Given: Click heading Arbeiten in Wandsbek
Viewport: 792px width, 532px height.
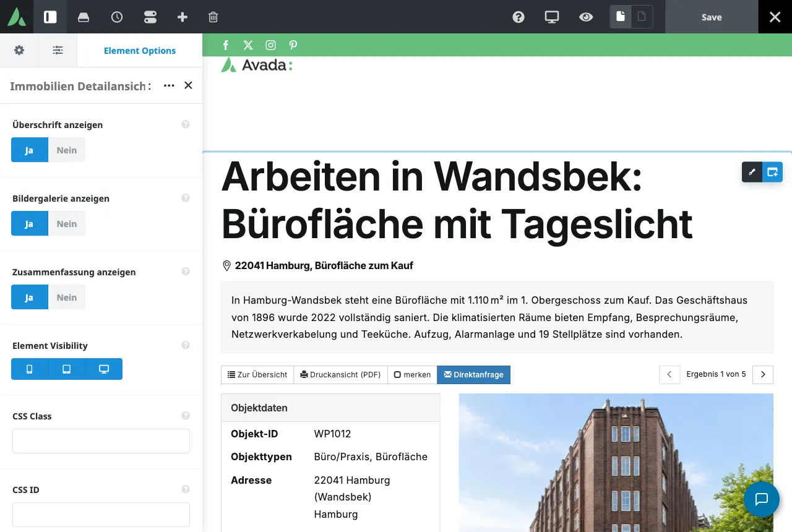Looking at the screenshot, I should (457, 200).
